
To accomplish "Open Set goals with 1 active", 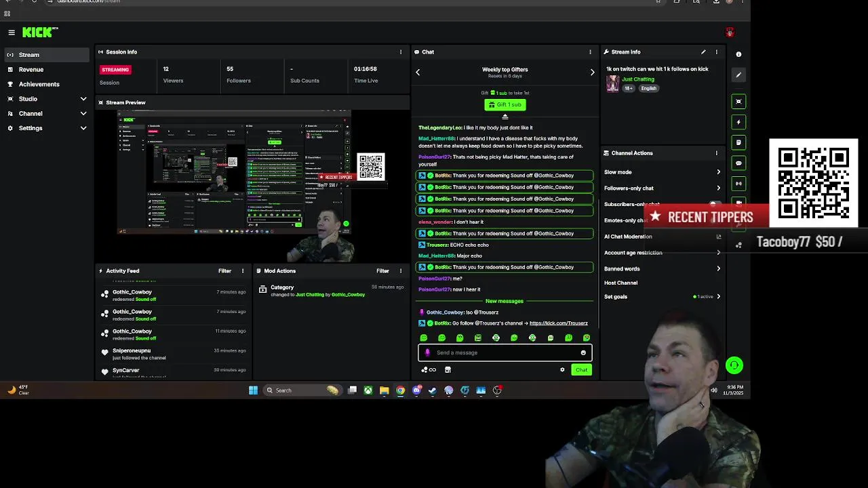I will click(663, 296).
